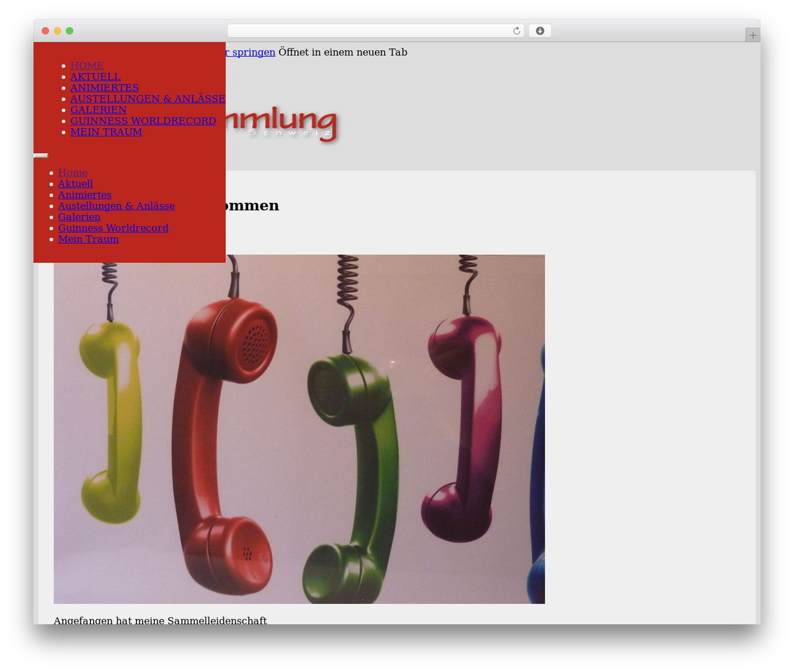Click the reload icon in address bar

click(516, 31)
